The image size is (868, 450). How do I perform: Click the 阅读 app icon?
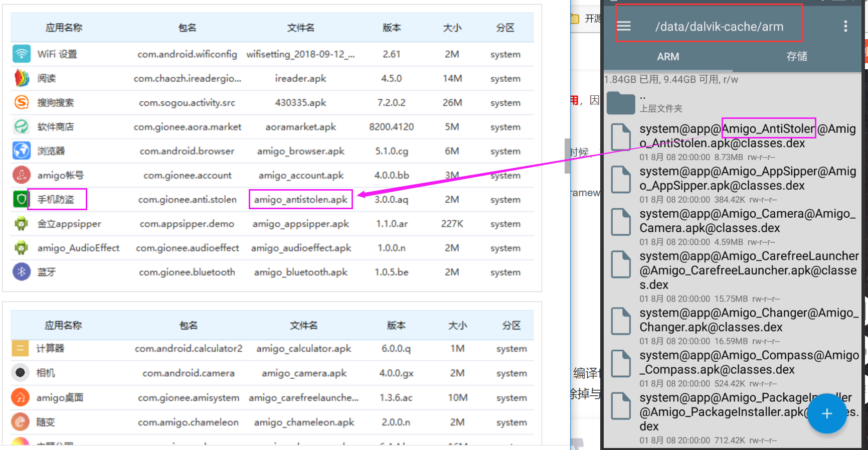(x=21, y=78)
